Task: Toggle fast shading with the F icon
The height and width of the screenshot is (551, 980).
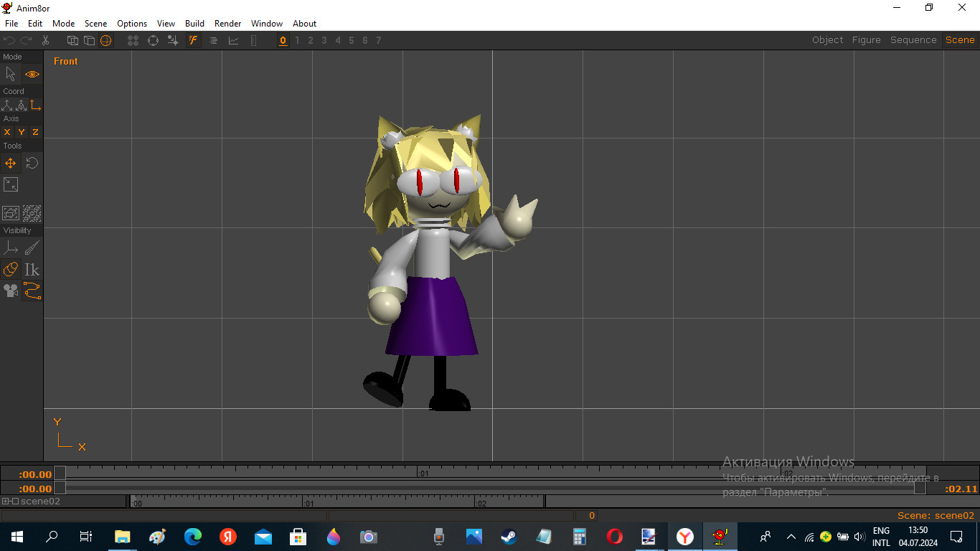Action: click(x=192, y=40)
